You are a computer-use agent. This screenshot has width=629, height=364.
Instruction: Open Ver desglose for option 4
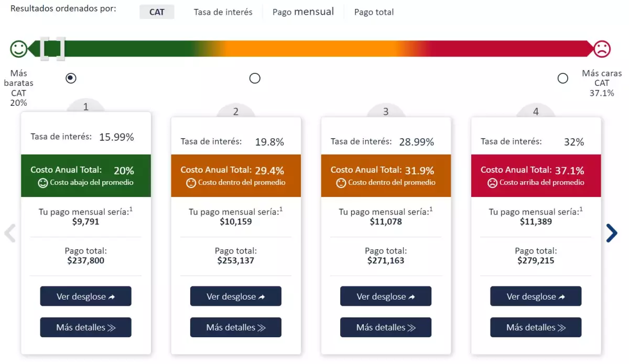tap(536, 296)
